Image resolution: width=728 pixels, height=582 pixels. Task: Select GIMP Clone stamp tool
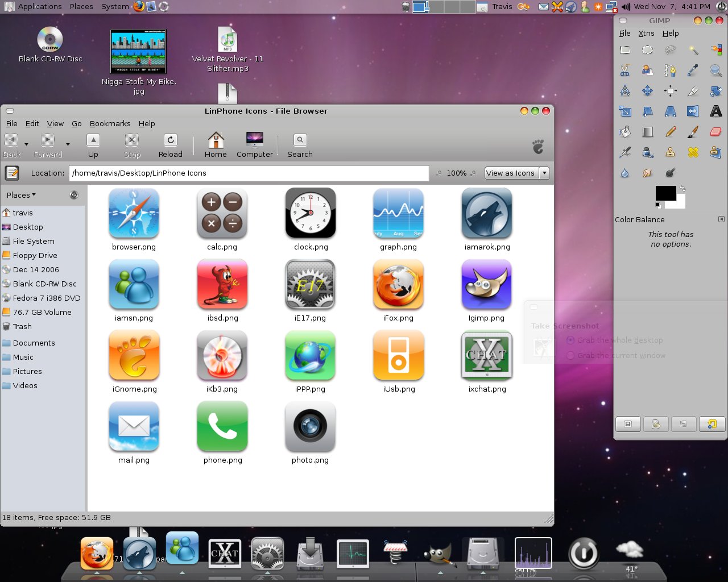click(x=671, y=152)
